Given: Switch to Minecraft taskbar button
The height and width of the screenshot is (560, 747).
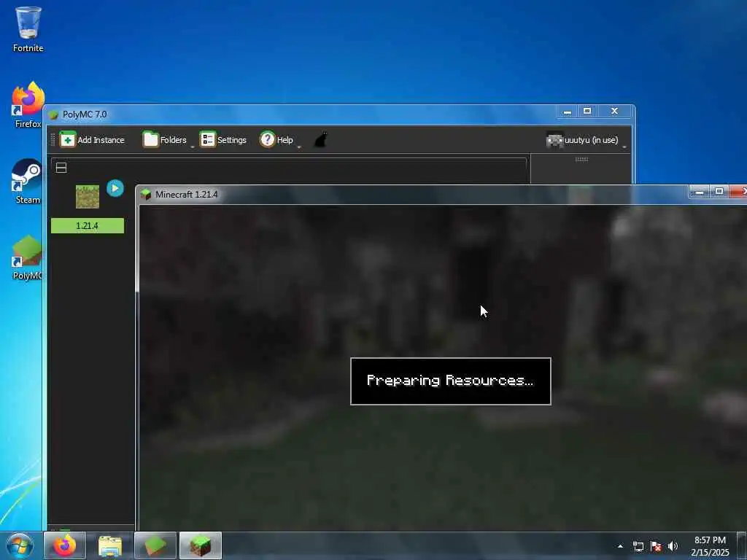Looking at the screenshot, I should [201, 545].
